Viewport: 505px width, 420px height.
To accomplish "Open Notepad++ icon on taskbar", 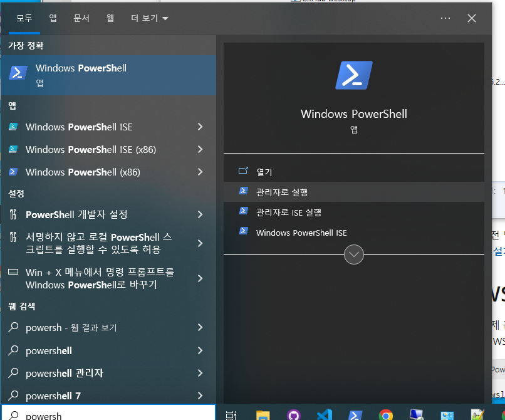I will tap(477, 415).
